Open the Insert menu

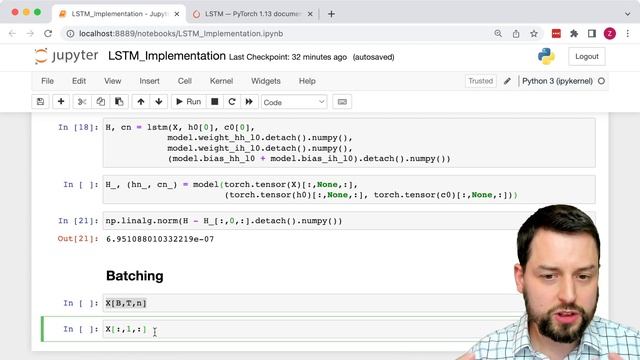click(149, 81)
